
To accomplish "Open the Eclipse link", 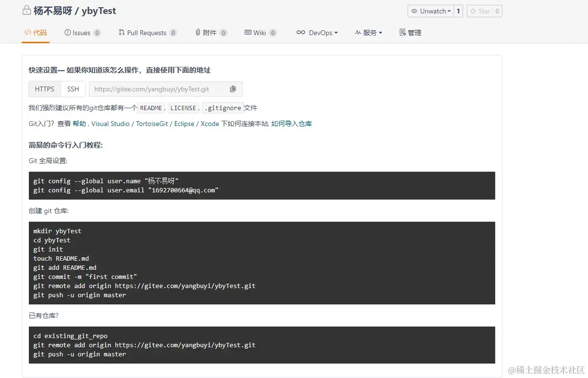I will point(184,124).
